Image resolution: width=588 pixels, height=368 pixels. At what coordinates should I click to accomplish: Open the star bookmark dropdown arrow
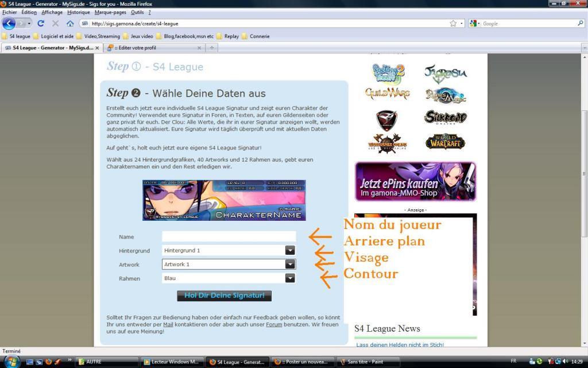[x=461, y=23]
